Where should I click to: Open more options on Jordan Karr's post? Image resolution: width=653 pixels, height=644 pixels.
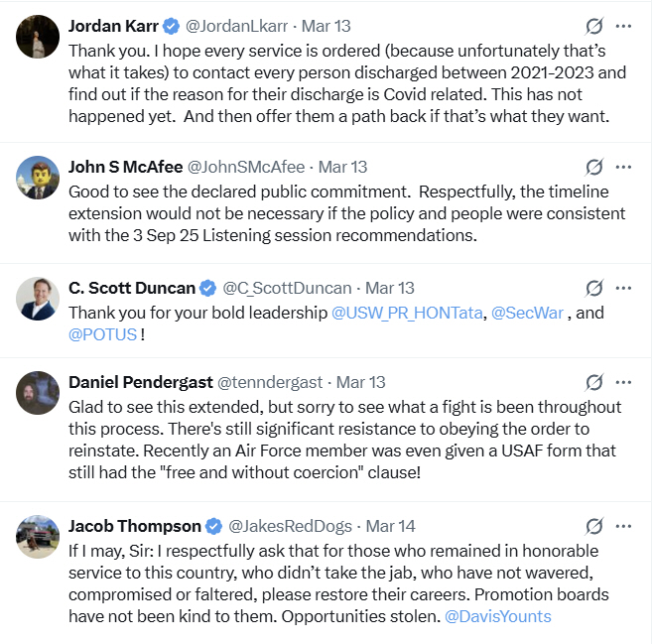[x=623, y=26]
